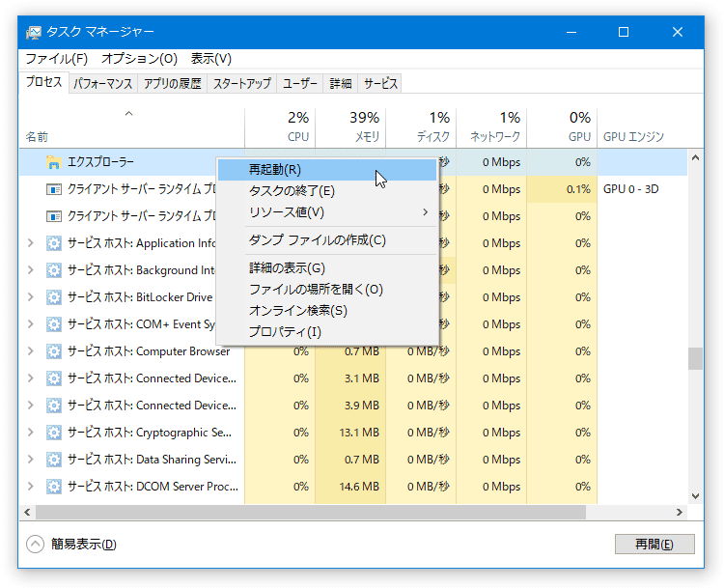The height and width of the screenshot is (588, 724).
Task: Open the リソース値(V) submenu
Action: tap(327, 212)
